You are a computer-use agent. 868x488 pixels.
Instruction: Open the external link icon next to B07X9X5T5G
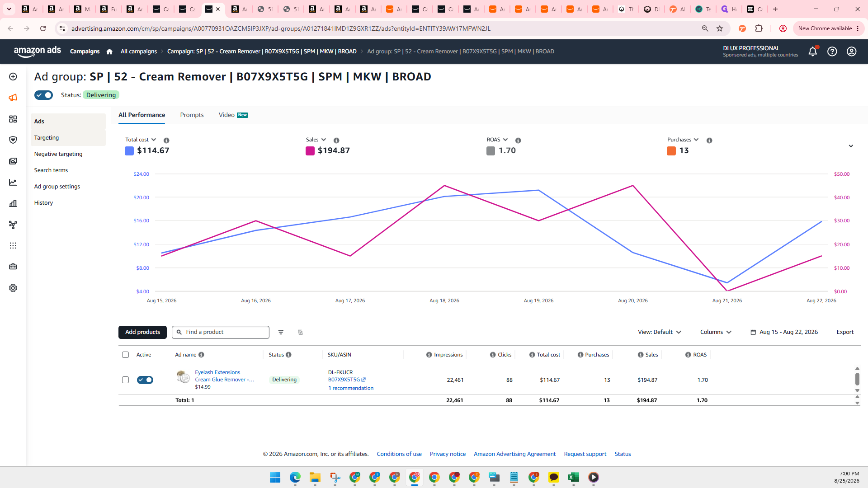pos(363,380)
